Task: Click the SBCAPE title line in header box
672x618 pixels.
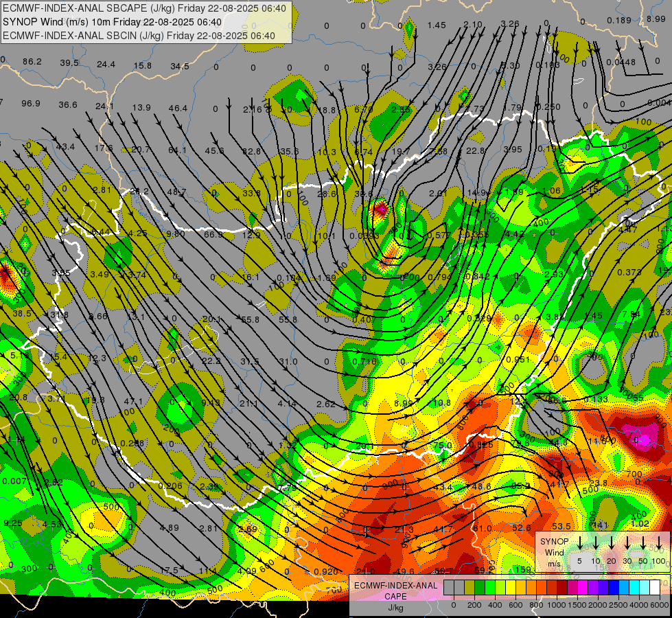Action: (x=144, y=8)
